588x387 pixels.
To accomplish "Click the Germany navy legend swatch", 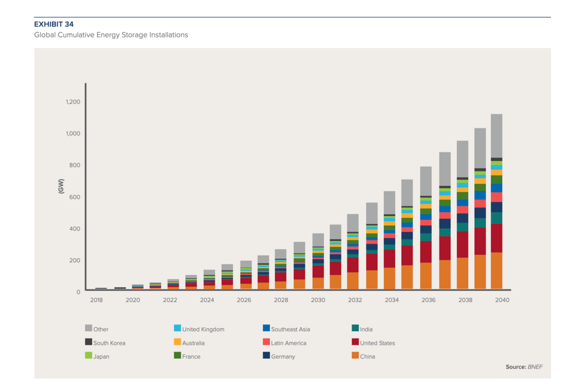I will [266, 355].
